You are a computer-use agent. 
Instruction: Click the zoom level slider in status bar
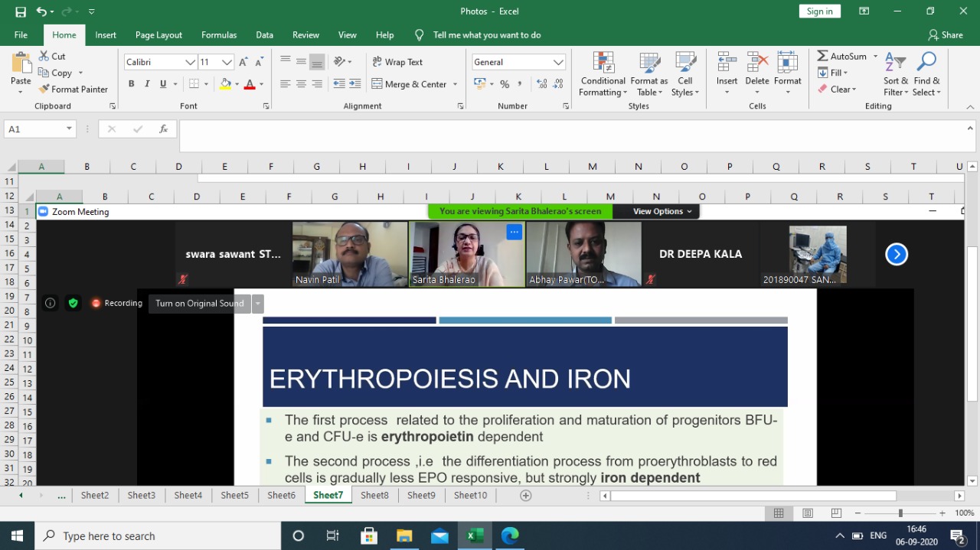click(900, 513)
